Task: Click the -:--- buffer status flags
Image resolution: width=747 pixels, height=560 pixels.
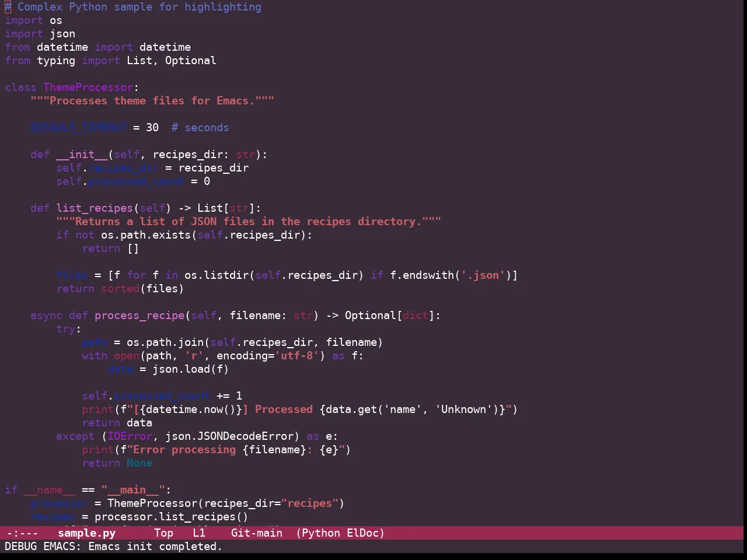Action: pyautogui.click(x=22, y=533)
